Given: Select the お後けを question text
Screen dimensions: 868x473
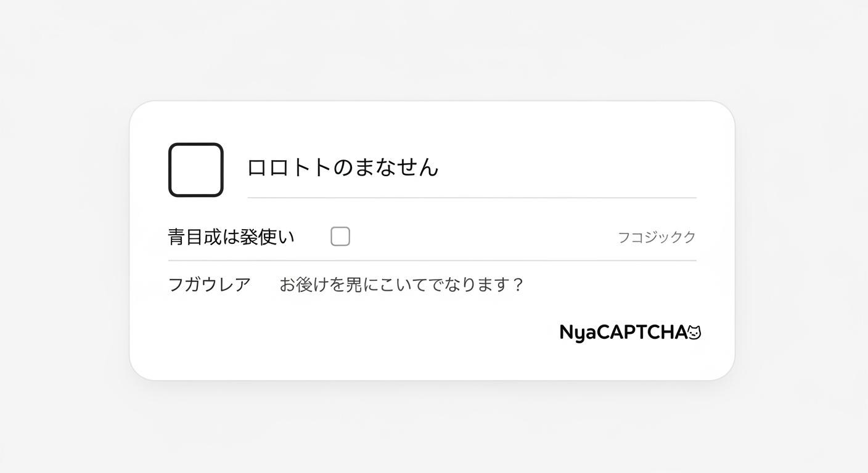Looking at the screenshot, I should pyautogui.click(x=401, y=285).
